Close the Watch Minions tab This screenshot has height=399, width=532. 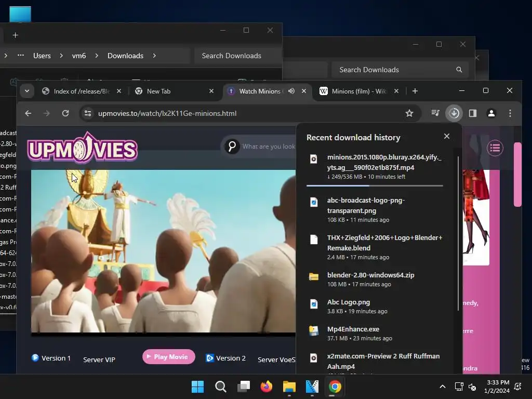pyautogui.click(x=304, y=91)
